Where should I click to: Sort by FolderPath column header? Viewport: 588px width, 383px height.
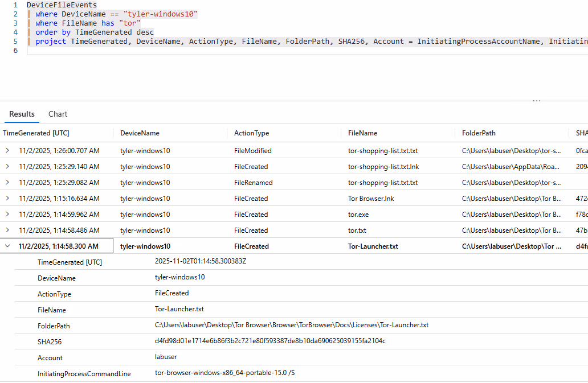[479, 133]
